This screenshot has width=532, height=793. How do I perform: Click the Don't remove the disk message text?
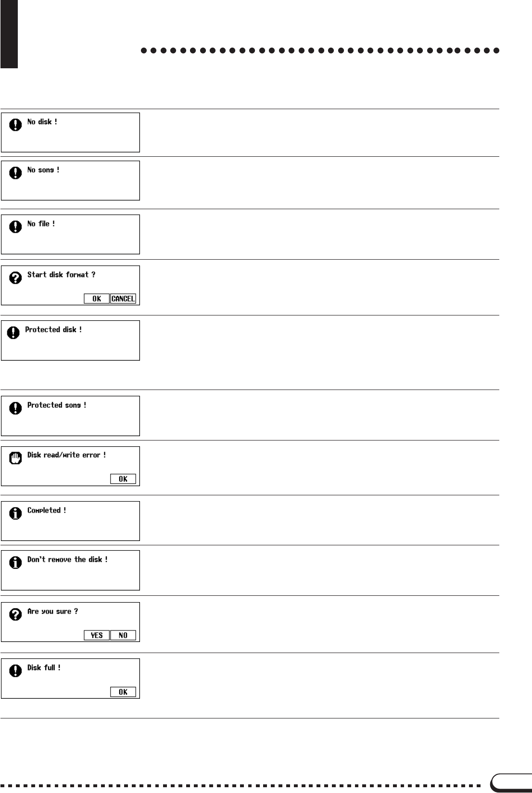pyautogui.click(x=67, y=559)
